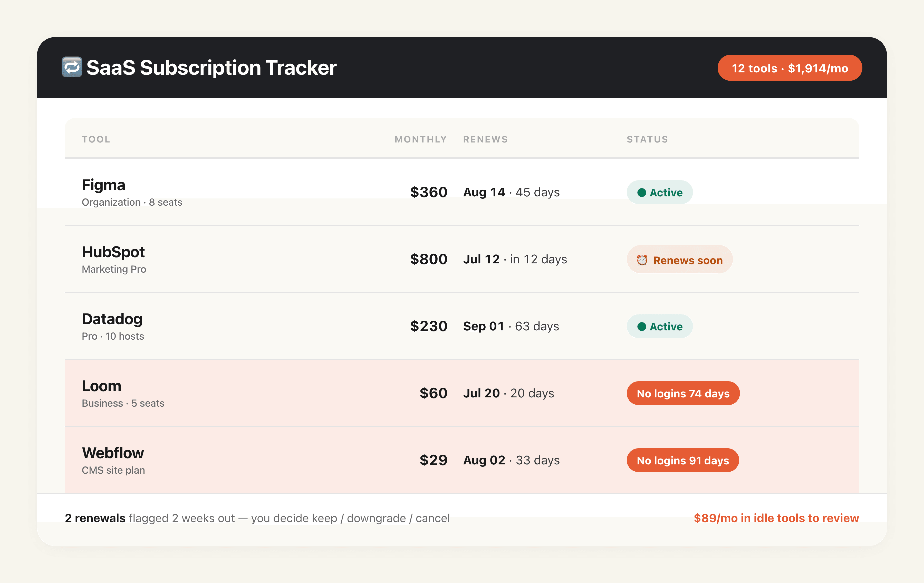Image resolution: width=924 pixels, height=583 pixels.
Task: Sort by the MONTHLY column header
Action: pos(421,139)
